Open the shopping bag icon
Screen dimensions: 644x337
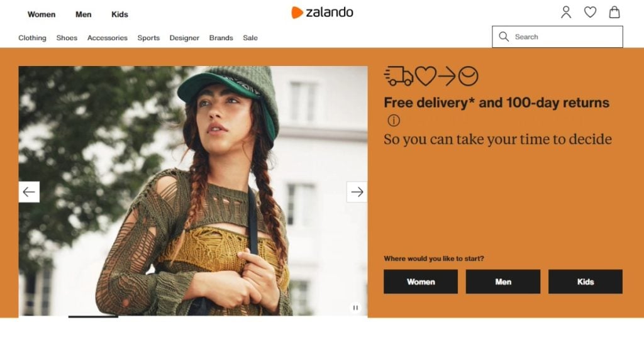[x=614, y=13]
